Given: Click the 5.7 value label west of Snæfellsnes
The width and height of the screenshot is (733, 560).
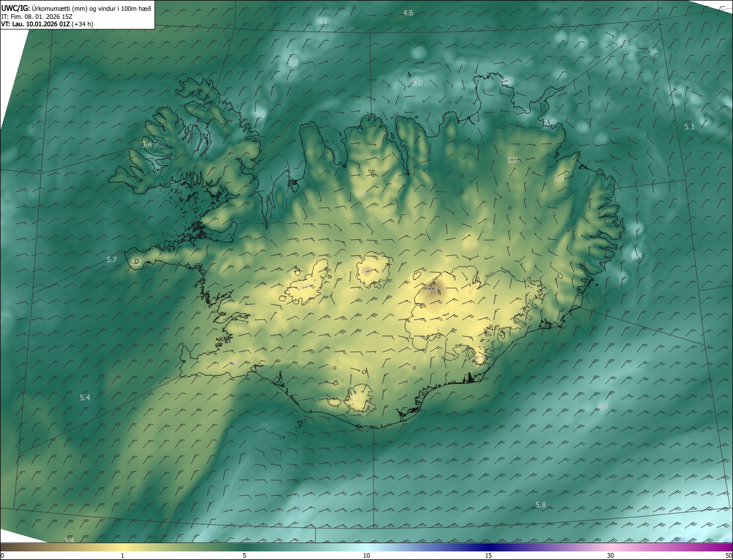Looking at the screenshot, I should coord(112,260).
